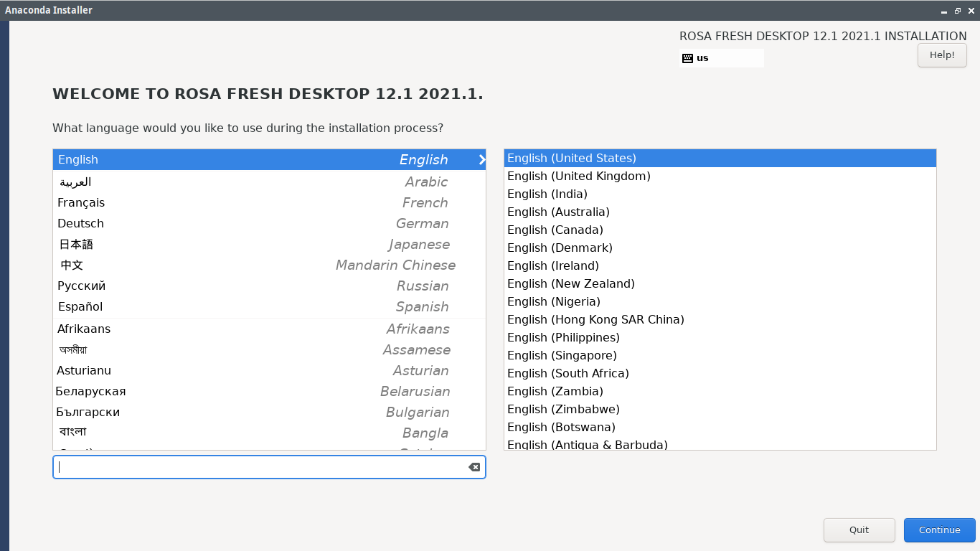
Task: Select English (India) locale
Action: click(720, 194)
